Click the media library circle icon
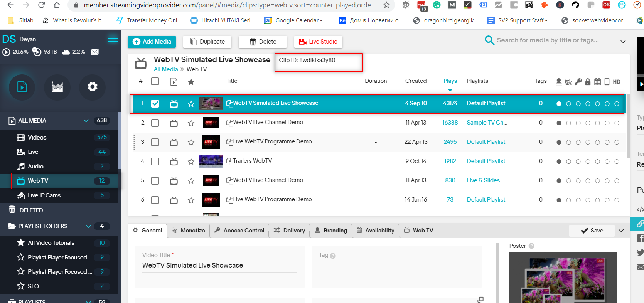 (22, 87)
